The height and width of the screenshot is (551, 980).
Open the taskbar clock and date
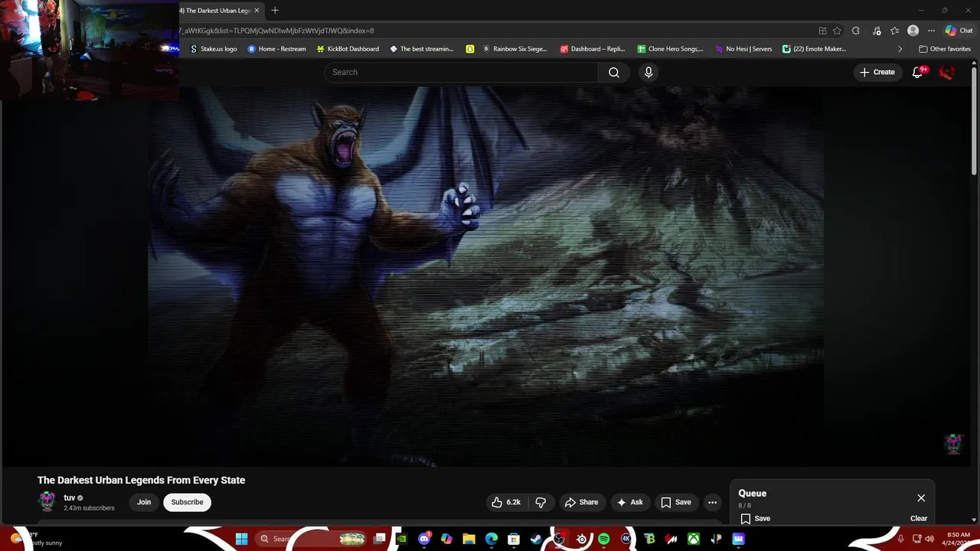coord(959,539)
